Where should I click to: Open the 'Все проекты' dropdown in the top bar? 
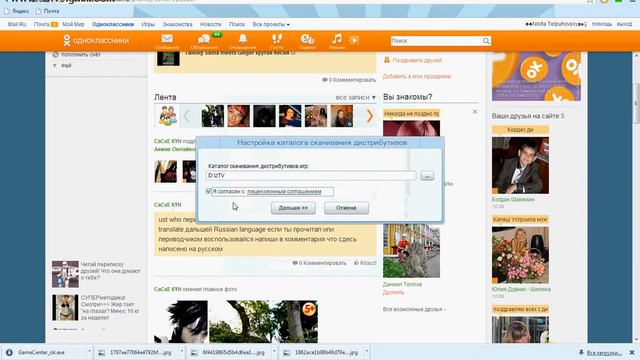coord(271,24)
